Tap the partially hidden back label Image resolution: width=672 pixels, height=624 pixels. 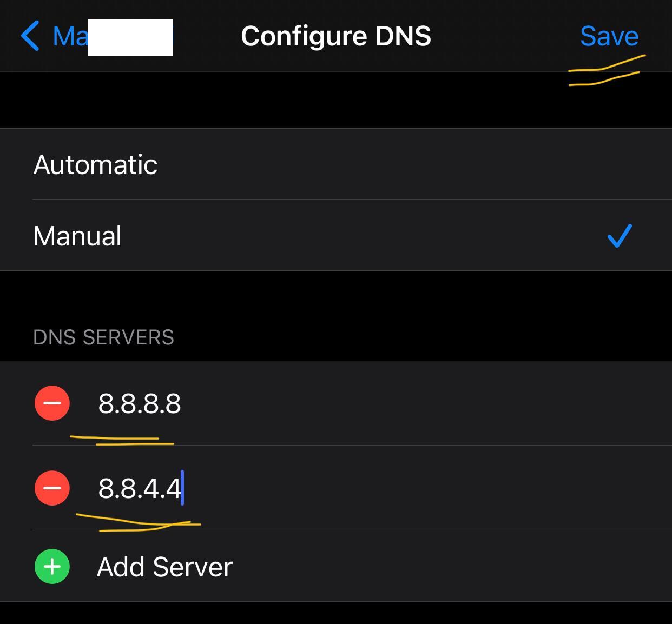[x=70, y=36]
